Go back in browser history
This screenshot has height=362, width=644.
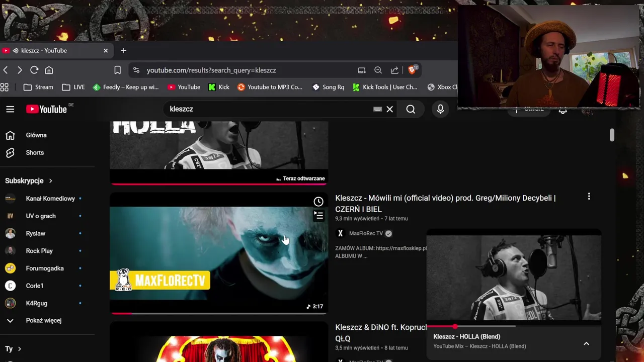pyautogui.click(x=6, y=70)
